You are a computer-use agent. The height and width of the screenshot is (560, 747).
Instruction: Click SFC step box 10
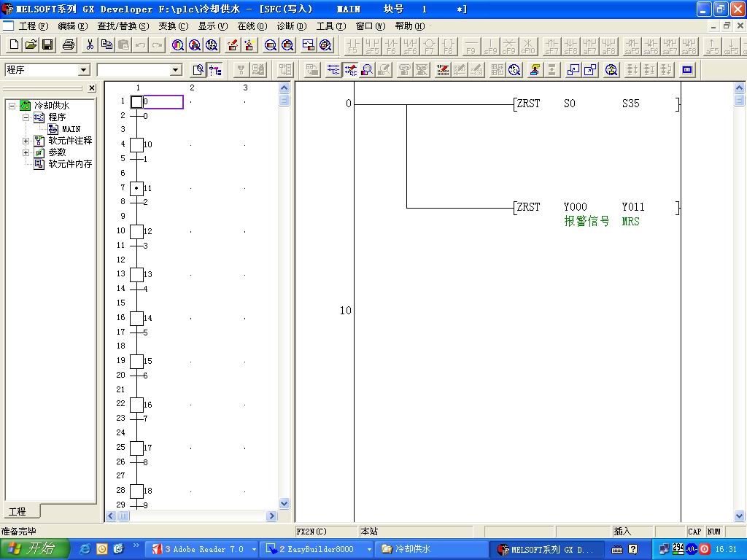[x=136, y=144]
